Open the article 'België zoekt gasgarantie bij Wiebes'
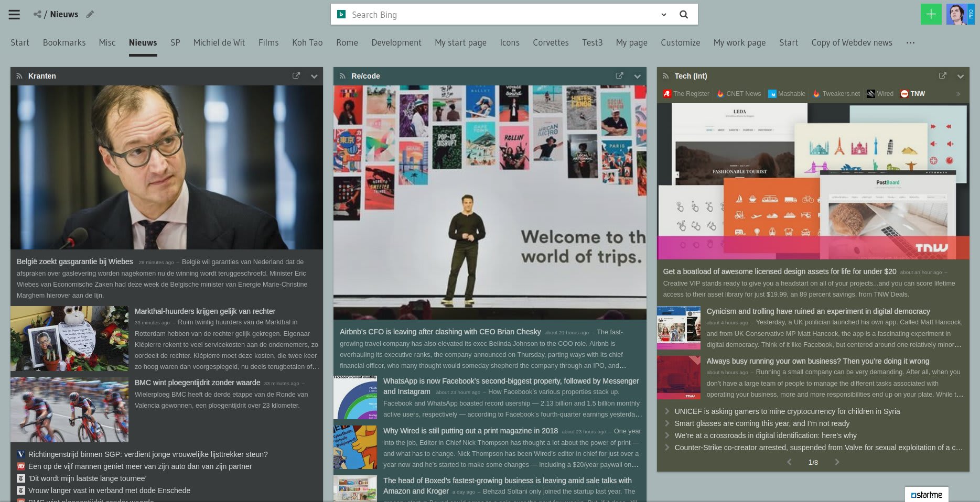The image size is (980, 502). pyautogui.click(x=75, y=261)
